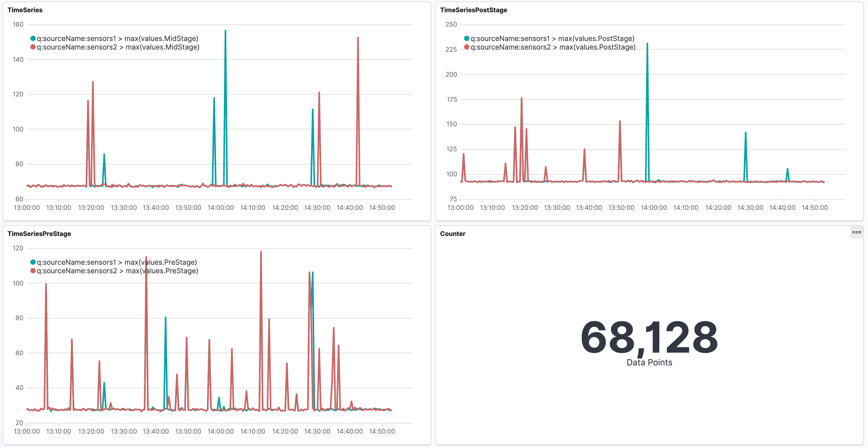
Task: Toggle sensors1 PostStage series legend dot
Action: point(467,38)
